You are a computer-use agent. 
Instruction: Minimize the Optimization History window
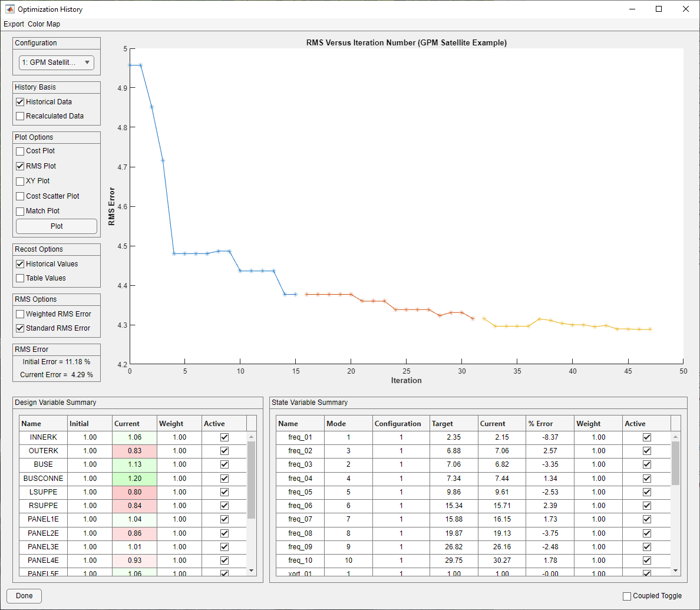point(632,9)
